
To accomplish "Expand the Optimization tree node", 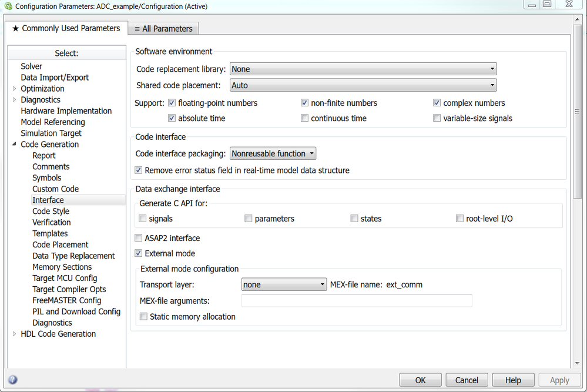I will coord(15,89).
